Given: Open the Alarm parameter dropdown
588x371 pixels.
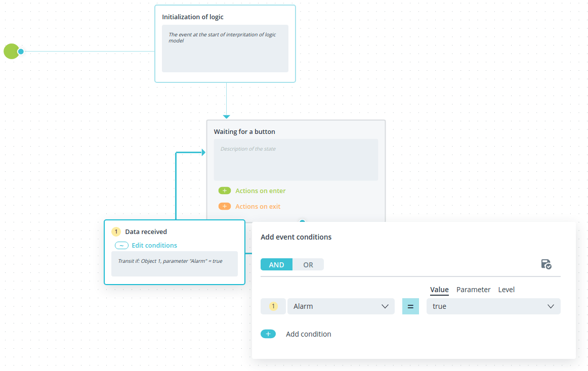Looking at the screenshot, I should (x=341, y=306).
